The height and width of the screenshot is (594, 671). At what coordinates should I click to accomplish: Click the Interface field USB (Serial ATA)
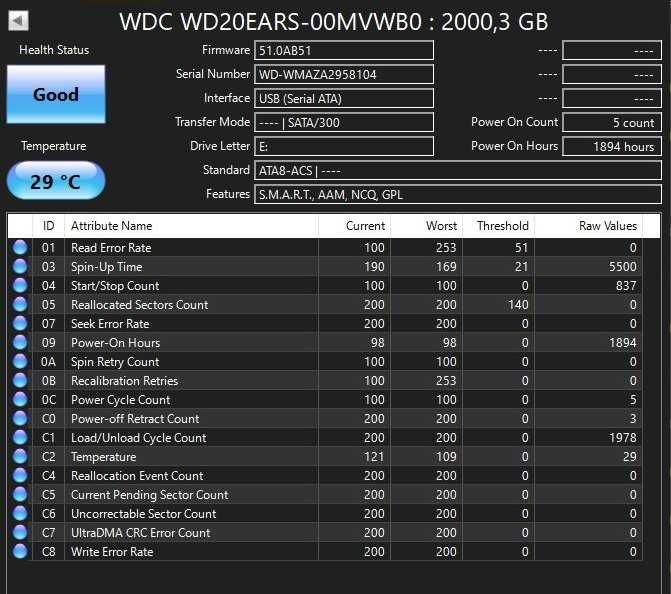click(x=344, y=98)
